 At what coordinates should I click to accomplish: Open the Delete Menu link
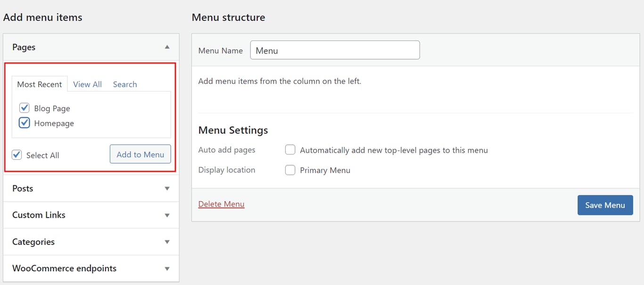[221, 204]
